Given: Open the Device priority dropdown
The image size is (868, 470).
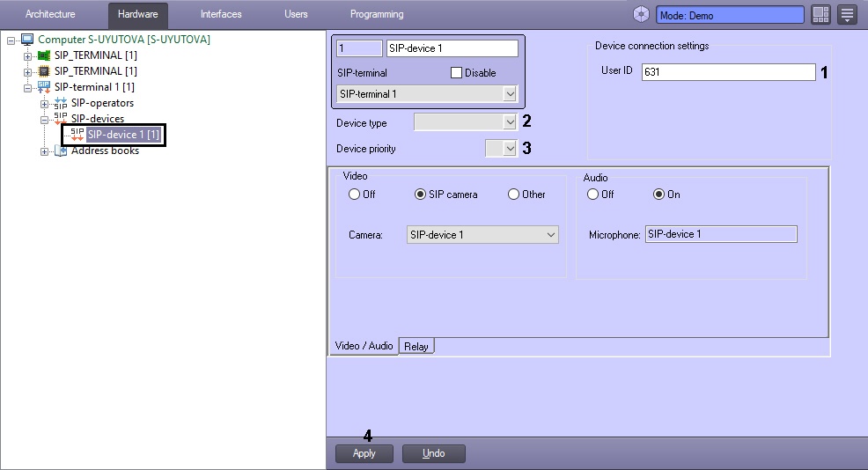Looking at the screenshot, I should (509, 149).
